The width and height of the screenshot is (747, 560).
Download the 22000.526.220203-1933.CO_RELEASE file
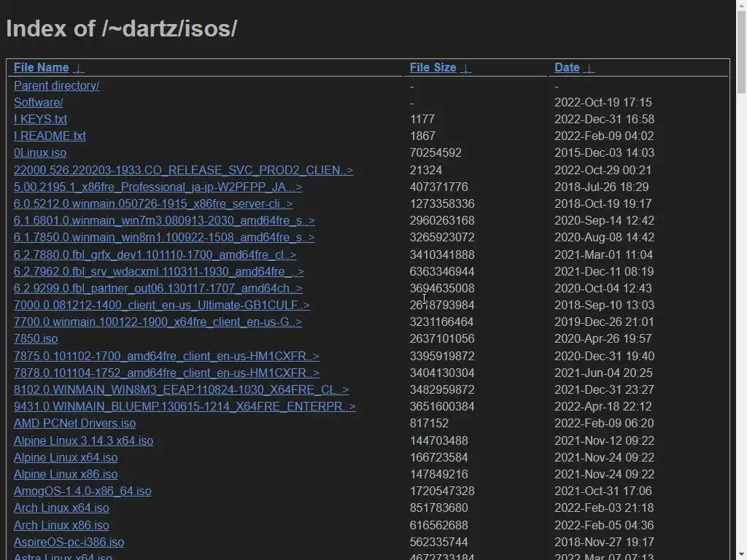tap(183, 170)
